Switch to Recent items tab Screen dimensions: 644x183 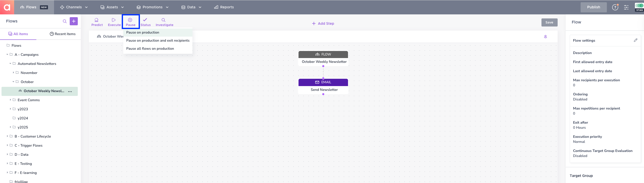click(x=63, y=34)
